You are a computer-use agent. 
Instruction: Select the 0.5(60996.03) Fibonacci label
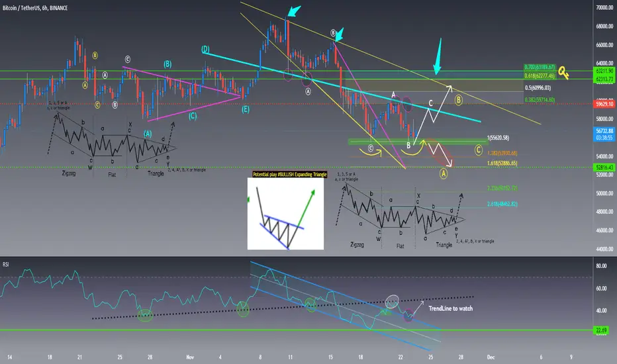[538, 88]
